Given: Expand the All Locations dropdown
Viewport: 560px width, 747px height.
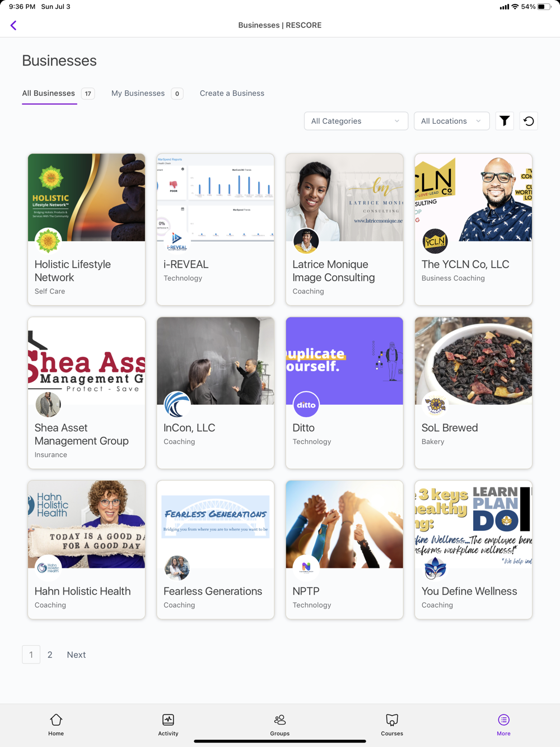Looking at the screenshot, I should [451, 121].
